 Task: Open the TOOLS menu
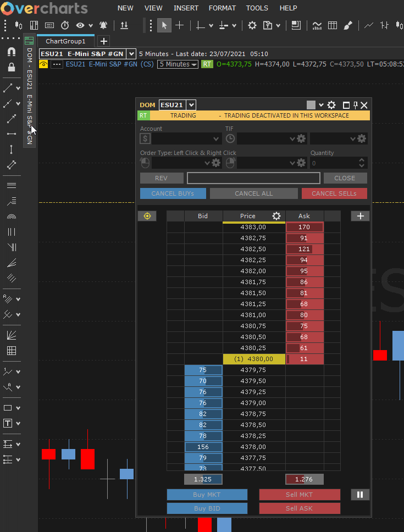click(257, 8)
